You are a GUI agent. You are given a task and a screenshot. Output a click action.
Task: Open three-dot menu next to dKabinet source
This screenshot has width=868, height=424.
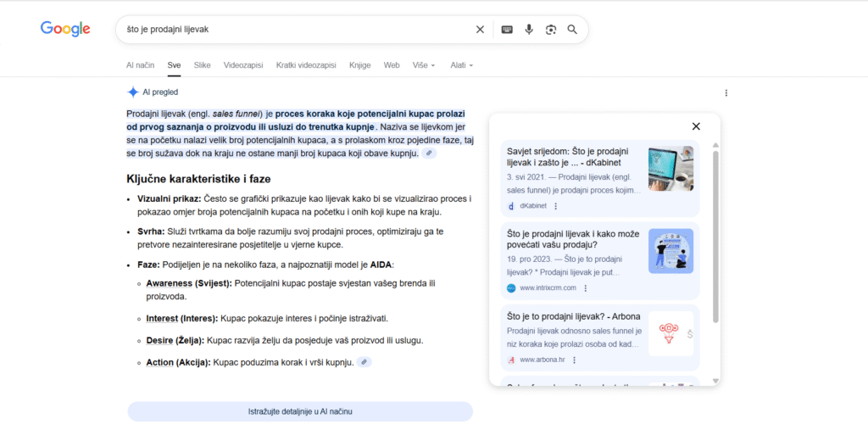(556, 206)
